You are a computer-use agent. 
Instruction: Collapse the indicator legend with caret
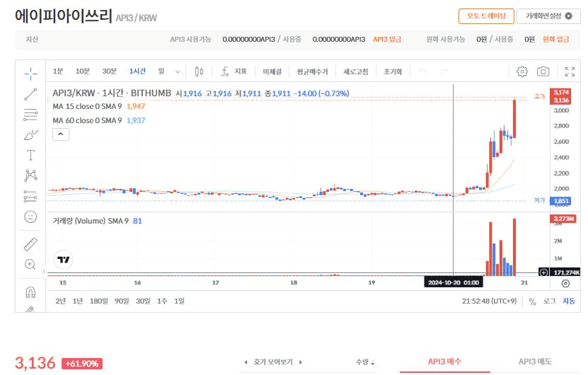coord(61,134)
